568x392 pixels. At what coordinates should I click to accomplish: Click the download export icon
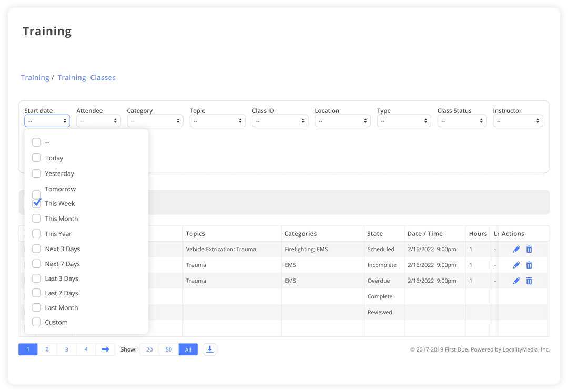[210, 349]
